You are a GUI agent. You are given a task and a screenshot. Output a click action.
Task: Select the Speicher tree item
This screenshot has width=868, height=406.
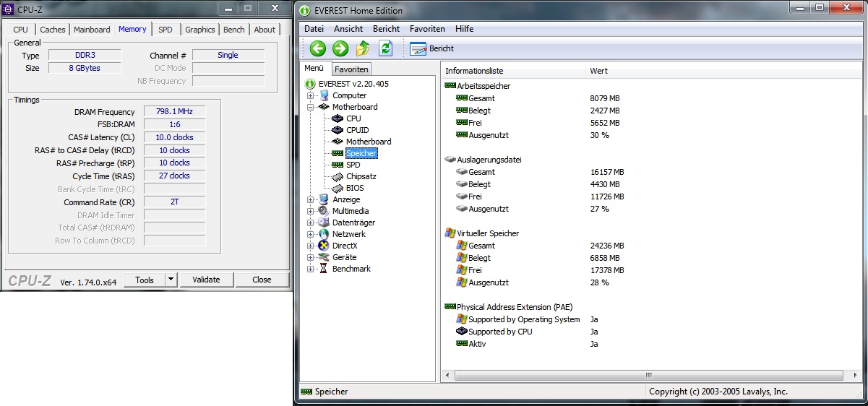(361, 153)
